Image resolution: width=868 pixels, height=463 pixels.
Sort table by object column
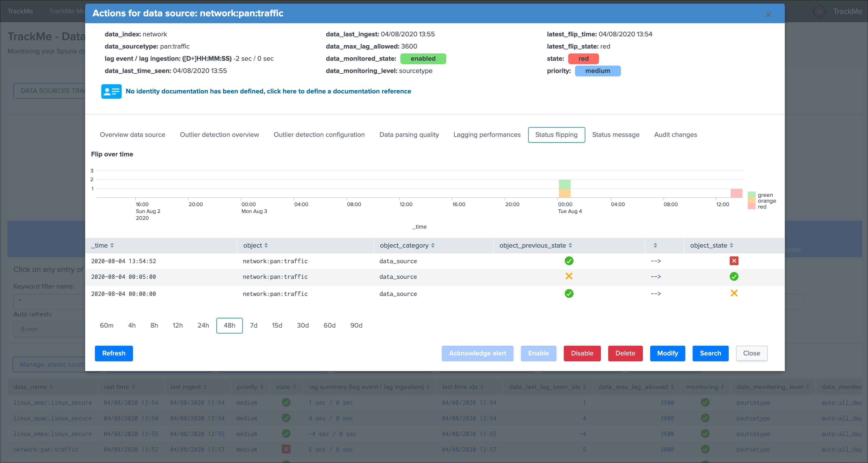255,246
